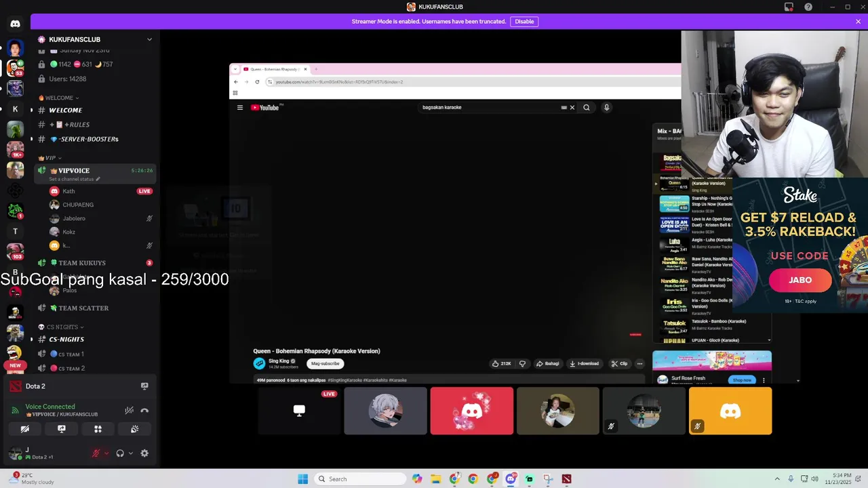The width and height of the screenshot is (868, 488).
Task: Open the Windows Start menu
Action: (x=302, y=479)
